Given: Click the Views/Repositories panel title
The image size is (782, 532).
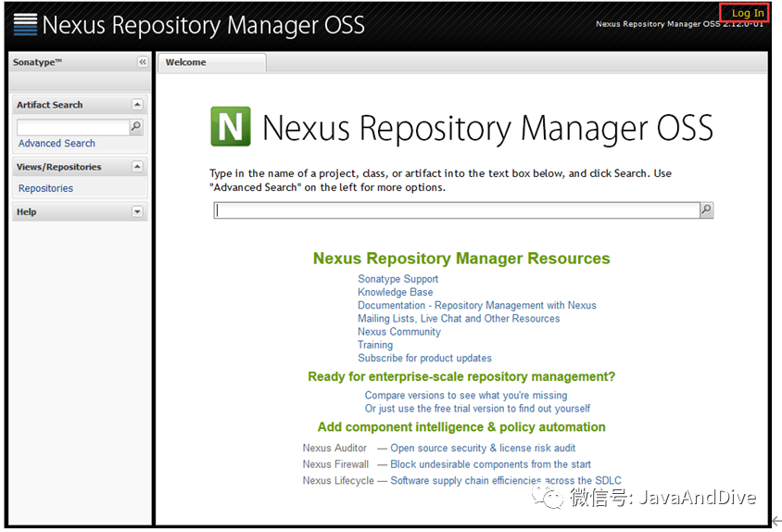Looking at the screenshot, I should click(x=59, y=167).
